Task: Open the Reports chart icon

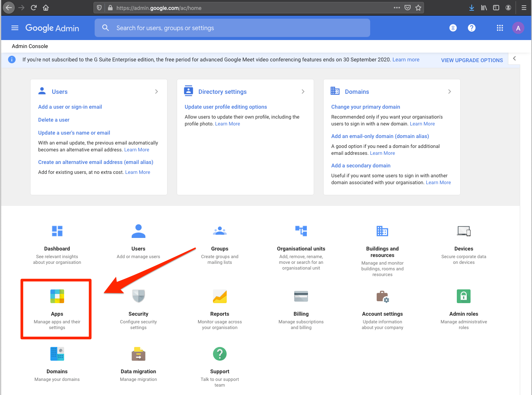Action: pos(220,296)
